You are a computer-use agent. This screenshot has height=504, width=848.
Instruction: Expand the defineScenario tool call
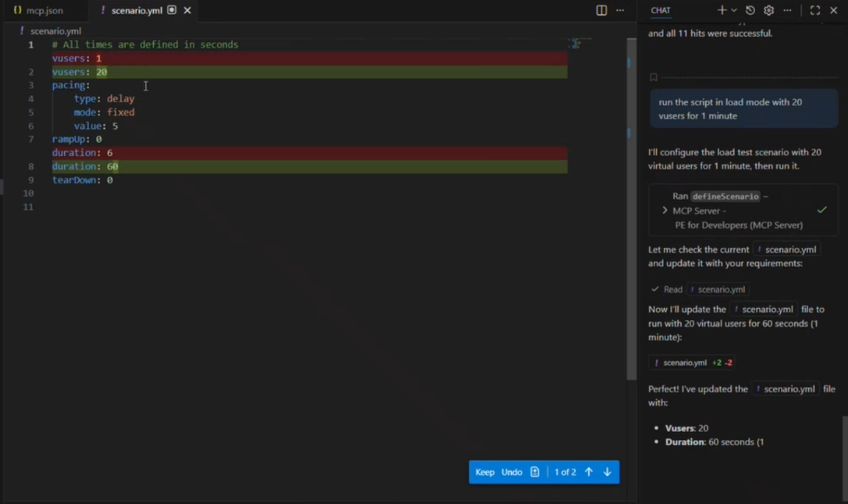[x=665, y=210]
